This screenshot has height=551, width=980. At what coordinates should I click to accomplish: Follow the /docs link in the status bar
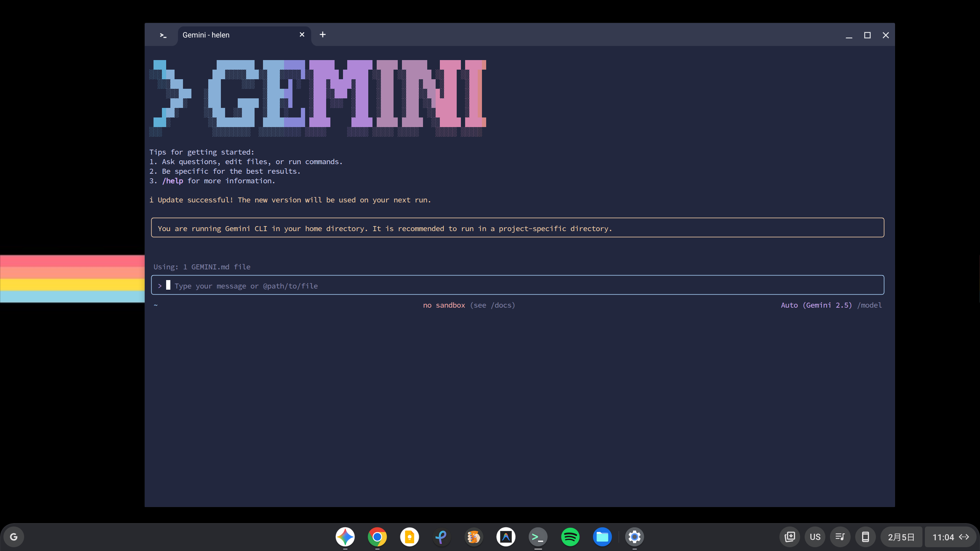pos(502,305)
